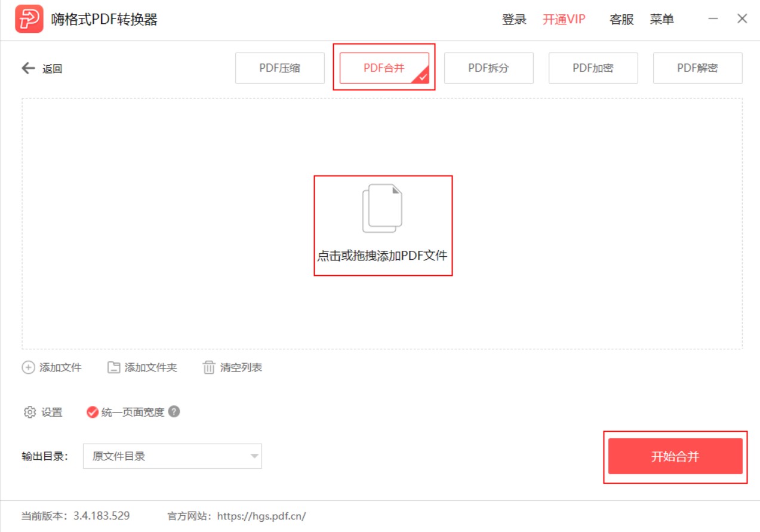Screen dimensions: 760x532
Task: Click the version text 3.4.183.529
Action: tap(101, 515)
